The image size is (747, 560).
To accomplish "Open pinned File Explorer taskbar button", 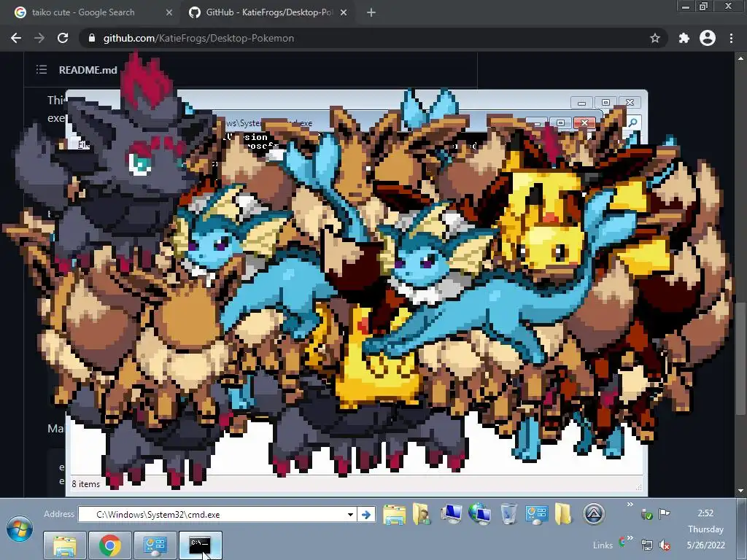I will 65,545.
